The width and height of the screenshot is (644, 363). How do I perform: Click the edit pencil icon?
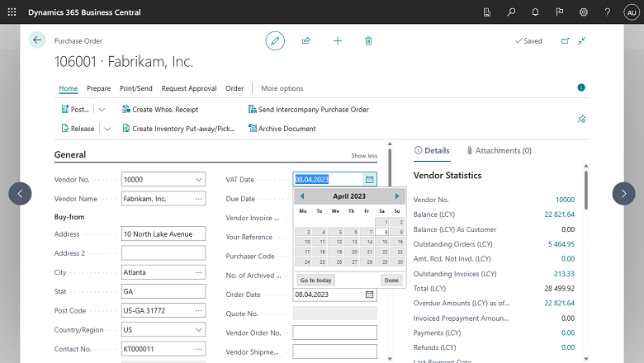tap(275, 40)
